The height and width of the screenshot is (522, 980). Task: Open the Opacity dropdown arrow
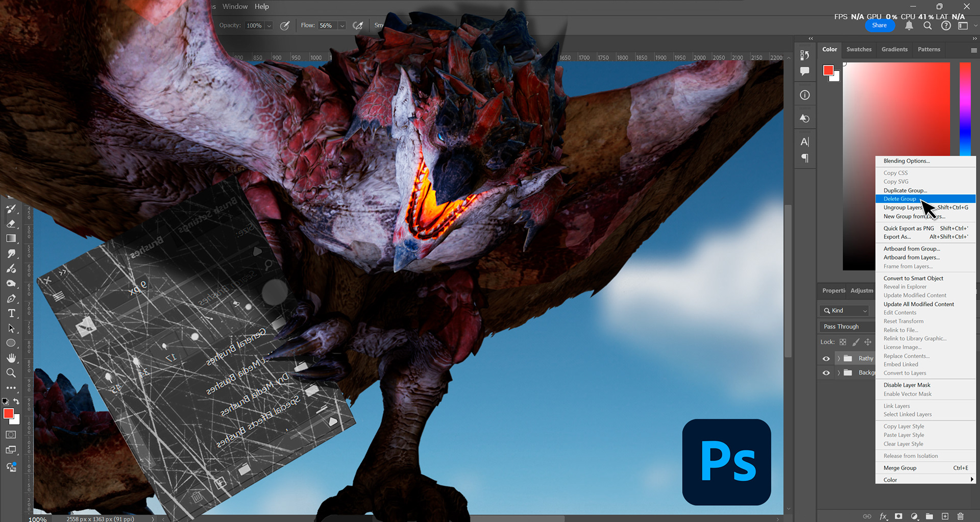(269, 26)
